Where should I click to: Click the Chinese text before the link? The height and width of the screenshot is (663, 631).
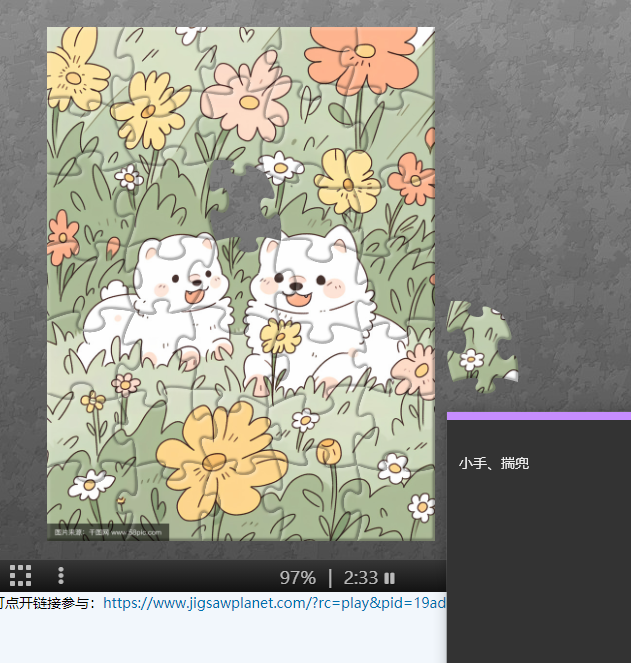(48, 603)
